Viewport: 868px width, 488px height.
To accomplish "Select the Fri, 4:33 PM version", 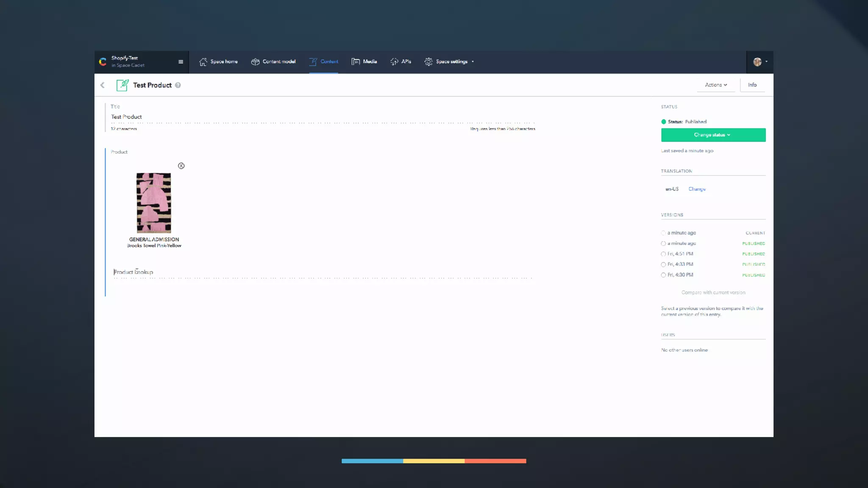I will [663, 264].
